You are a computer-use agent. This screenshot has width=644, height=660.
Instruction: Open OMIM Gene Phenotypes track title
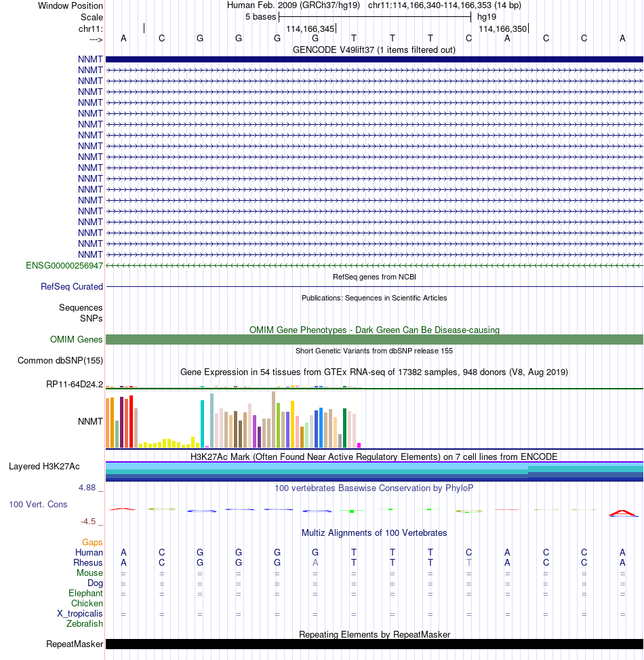pos(374,330)
